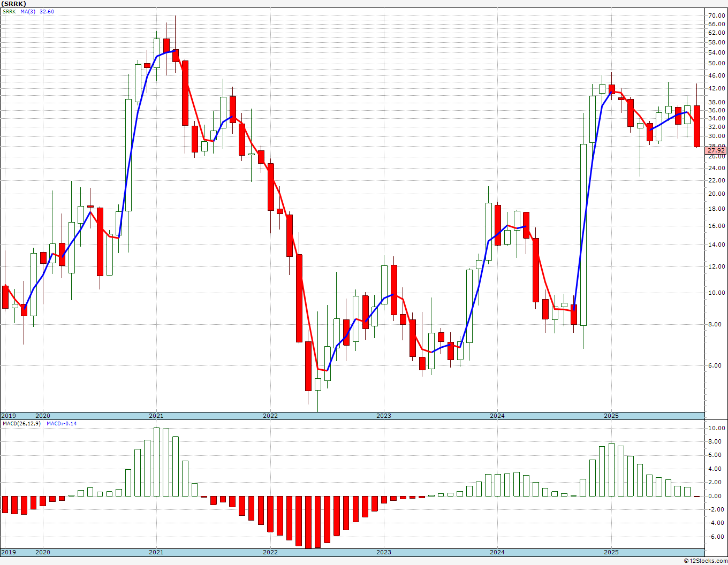Click the 50.00 price axis label

pos(716,63)
